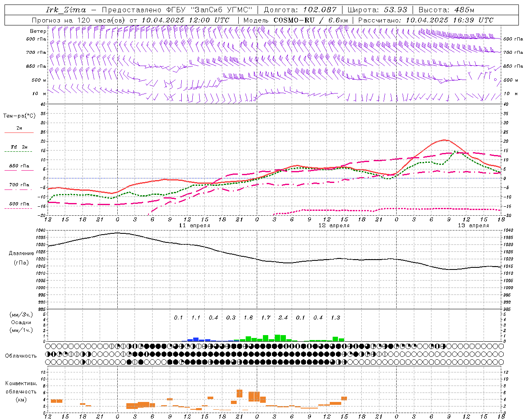Click the 'Осадки' precipitation label

(x=21, y=322)
